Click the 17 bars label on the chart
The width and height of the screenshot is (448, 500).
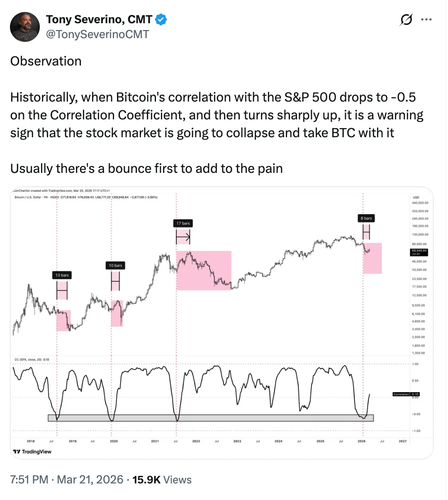[183, 223]
